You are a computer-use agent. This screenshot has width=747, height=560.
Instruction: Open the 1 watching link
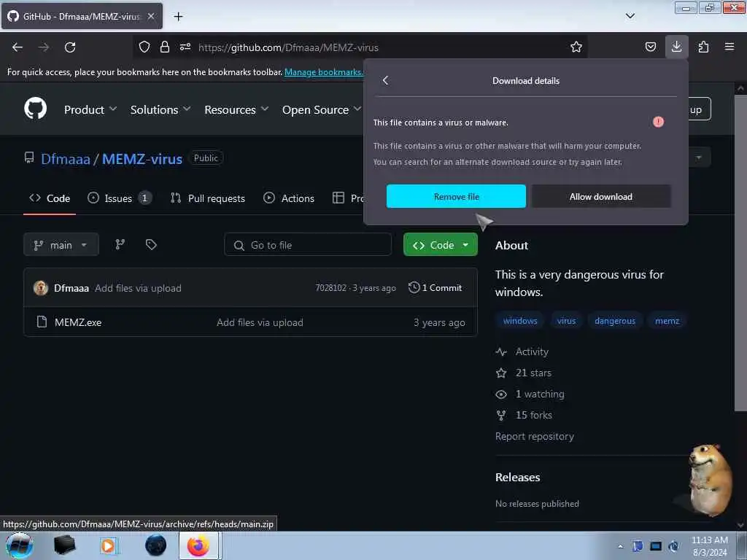[x=530, y=394]
